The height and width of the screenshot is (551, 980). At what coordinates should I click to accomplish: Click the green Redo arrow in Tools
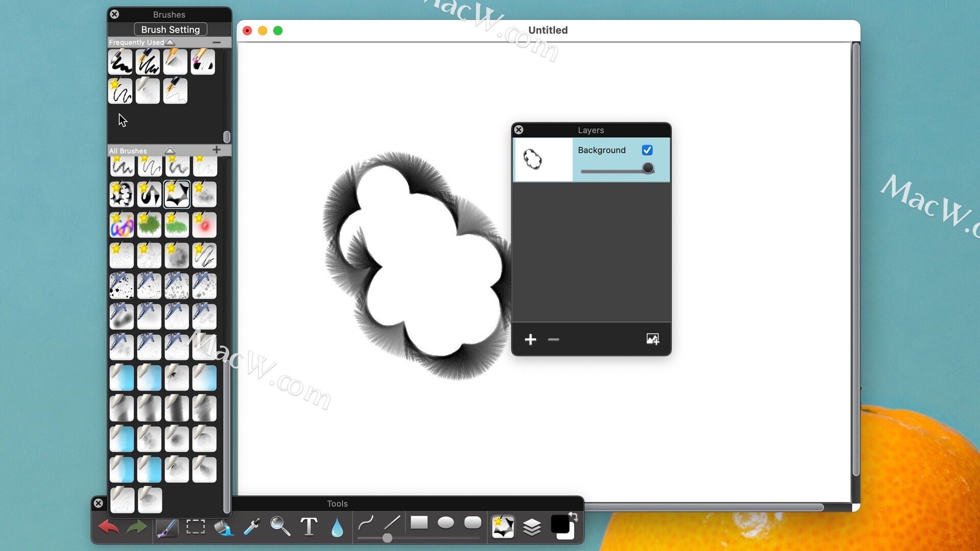[x=136, y=527]
